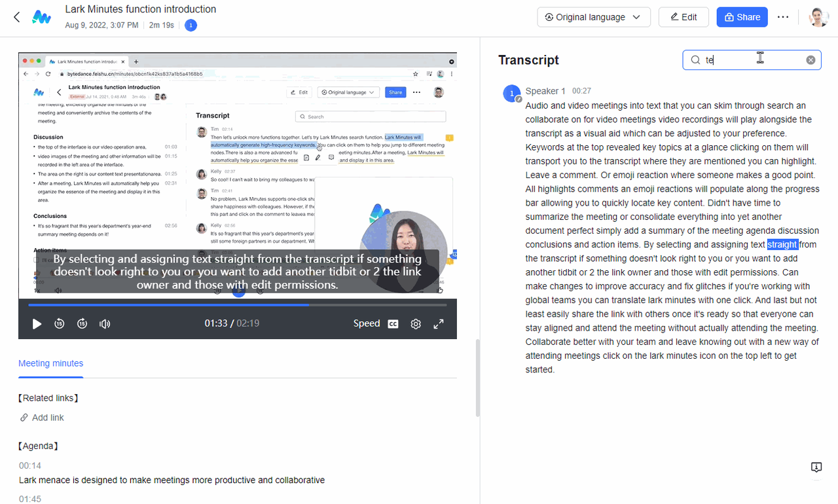Clear the transcript search field

coord(811,60)
